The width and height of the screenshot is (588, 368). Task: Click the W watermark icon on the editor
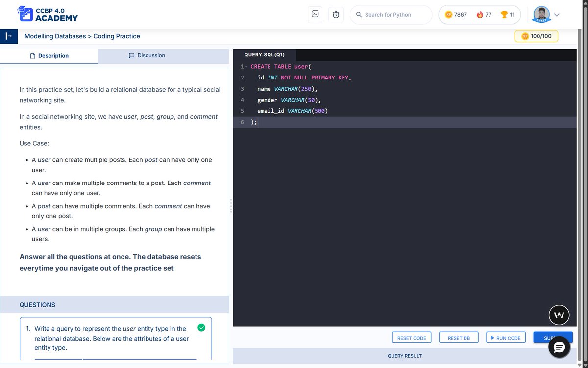(559, 315)
